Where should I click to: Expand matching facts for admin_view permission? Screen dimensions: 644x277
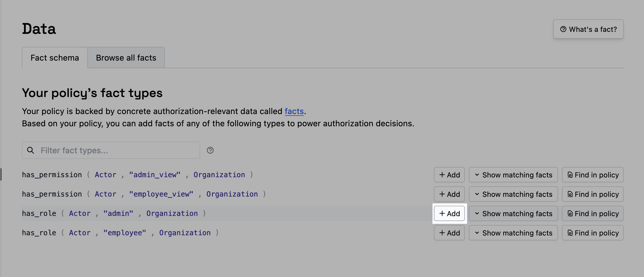(513, 175)
